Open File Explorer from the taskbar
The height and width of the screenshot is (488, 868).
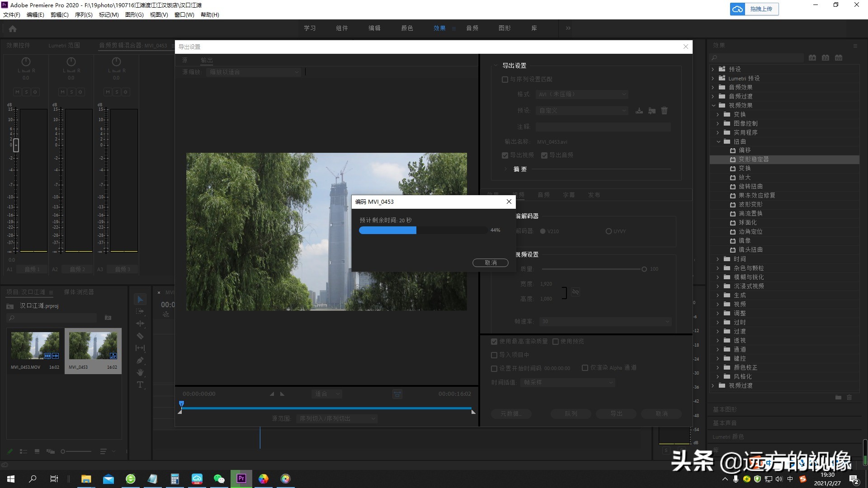point(86,479)
